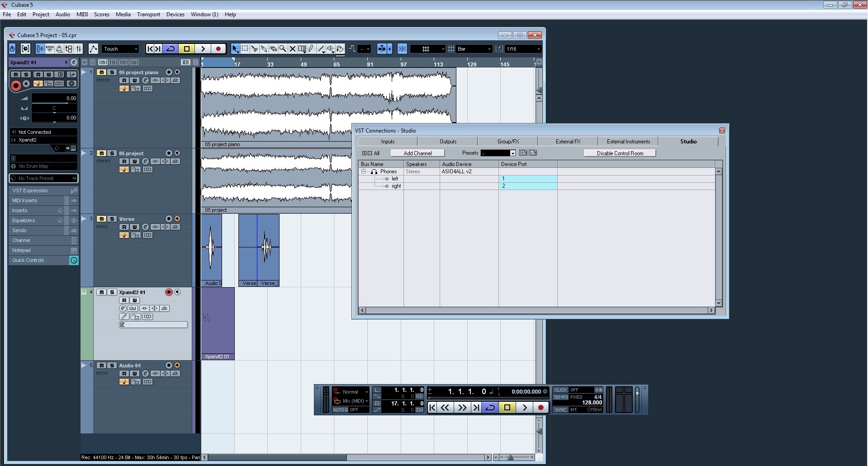Click the delete preset icon in VST Connections
Screen dimensions: 868x466
click(x=533, y=153)
